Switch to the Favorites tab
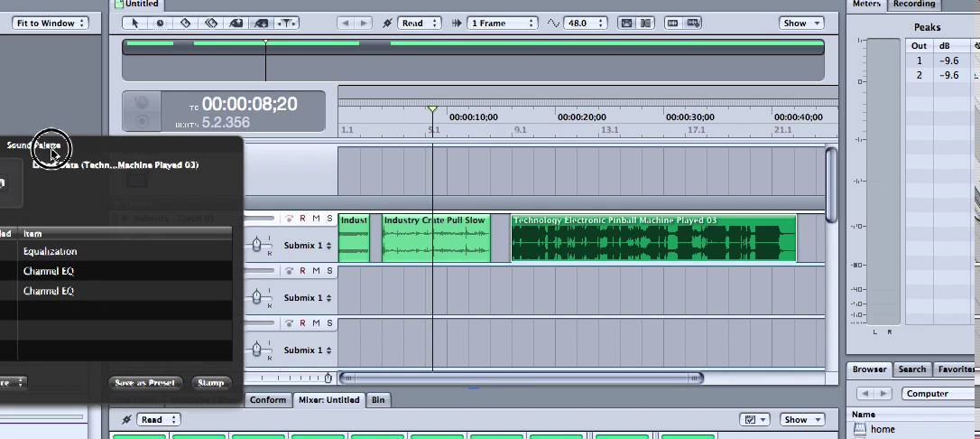980x439 pixels. tap(956, 369)
